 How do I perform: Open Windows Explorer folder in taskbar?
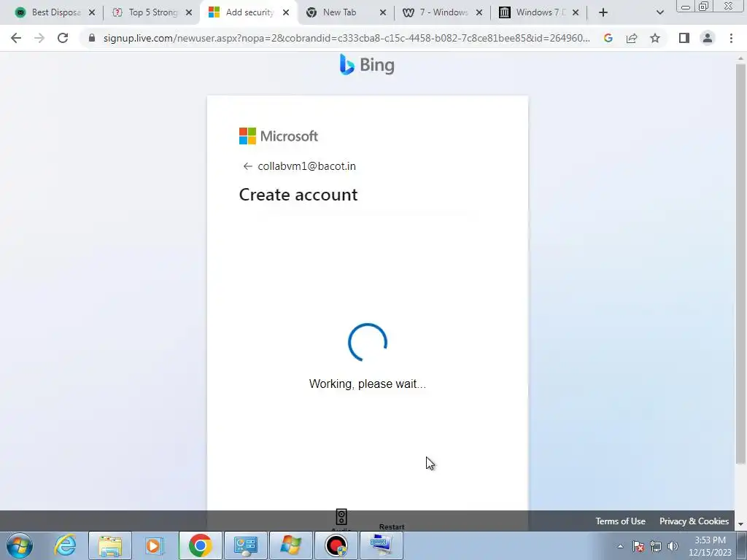110,545
